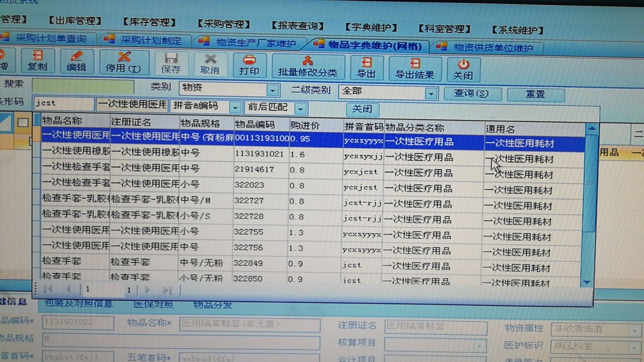Go to next page in grid pager
644x362 pixels.
coord(147,290)
